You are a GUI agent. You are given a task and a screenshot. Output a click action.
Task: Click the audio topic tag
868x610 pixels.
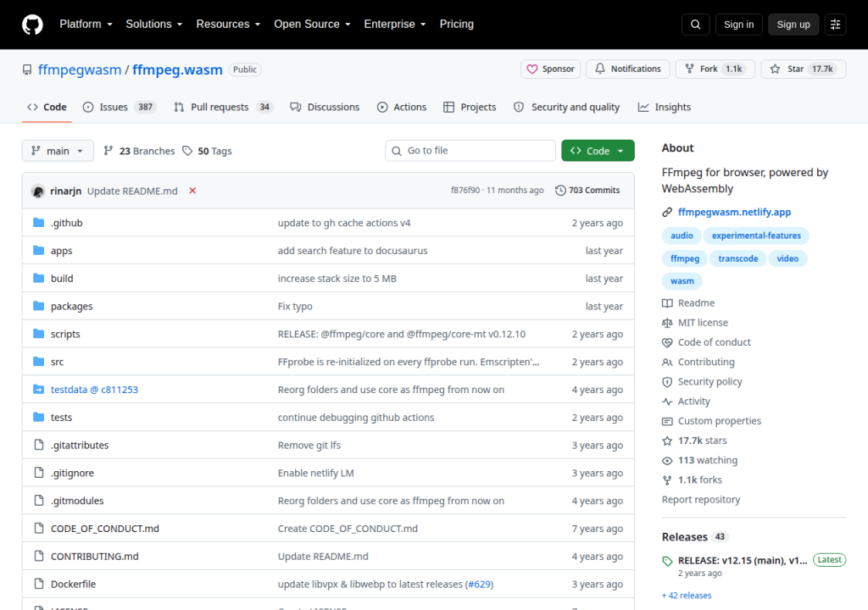coord(682,236)
